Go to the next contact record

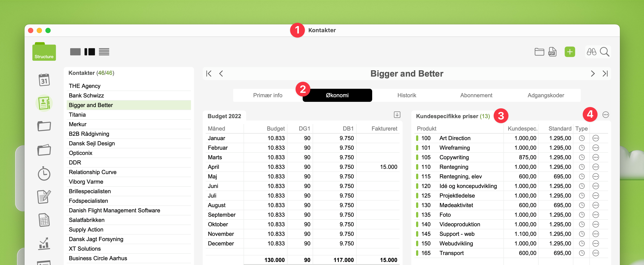[593, 74]
